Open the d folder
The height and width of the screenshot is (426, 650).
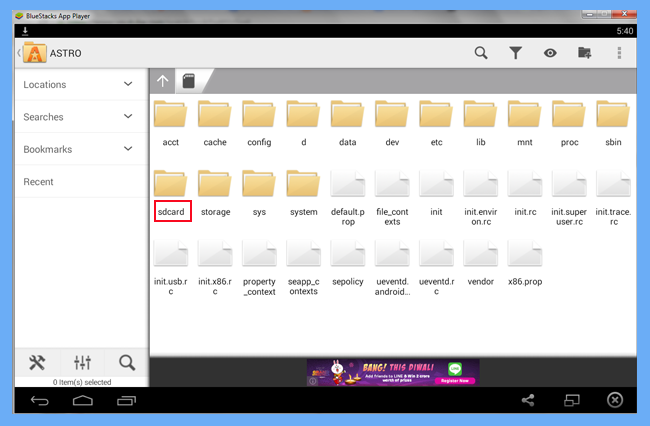point(303,123)
